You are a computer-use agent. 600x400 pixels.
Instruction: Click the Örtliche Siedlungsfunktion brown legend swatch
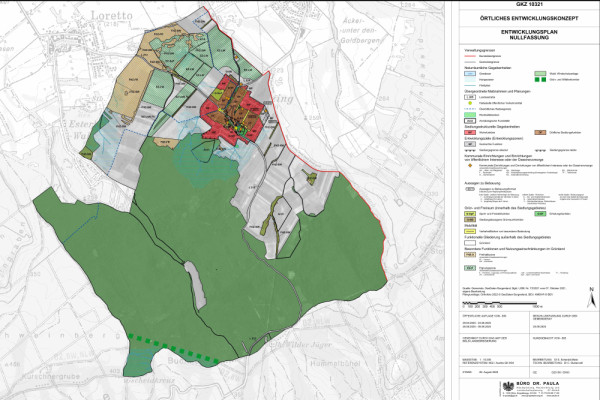[x=538, y=132]
